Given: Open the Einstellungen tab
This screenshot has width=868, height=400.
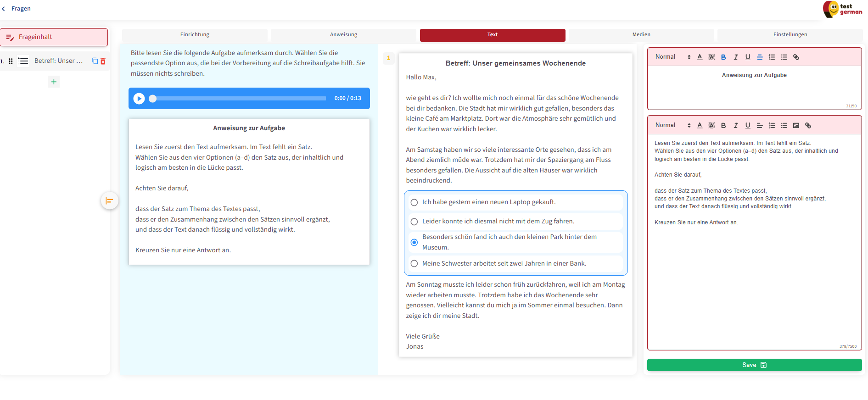Looking at the screenshot, I should (x=790, y=35).
